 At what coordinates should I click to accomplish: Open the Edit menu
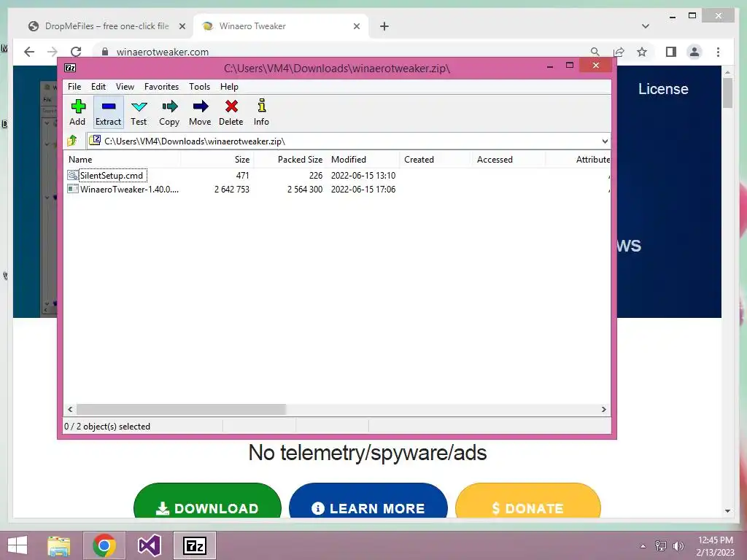(x=98, y=87)
